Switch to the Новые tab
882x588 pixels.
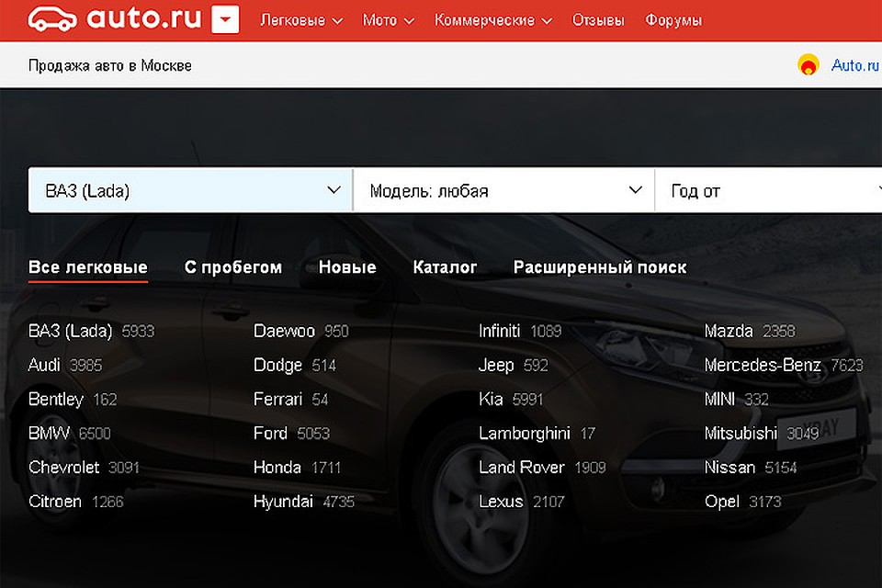click(x=347, y=267)
